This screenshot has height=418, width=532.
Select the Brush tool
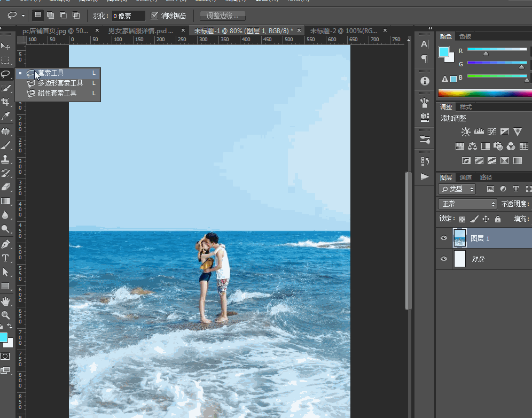coord(5,145)
